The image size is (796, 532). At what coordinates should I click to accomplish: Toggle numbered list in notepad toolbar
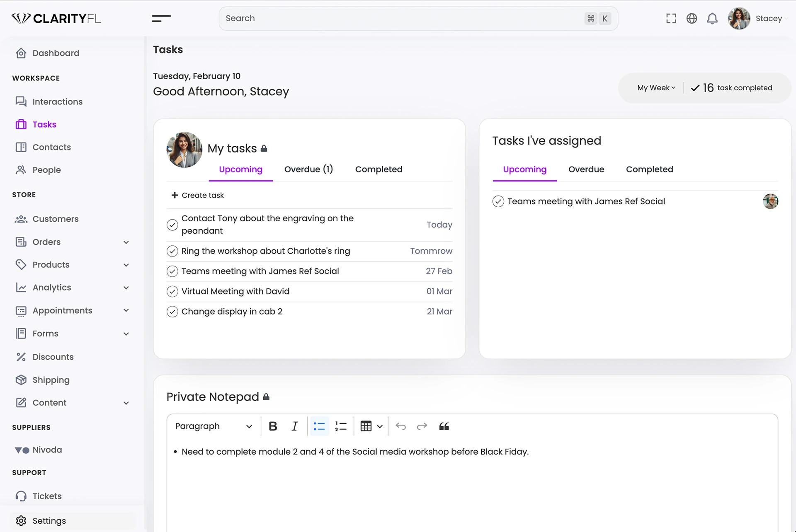(x=341, y=426)
